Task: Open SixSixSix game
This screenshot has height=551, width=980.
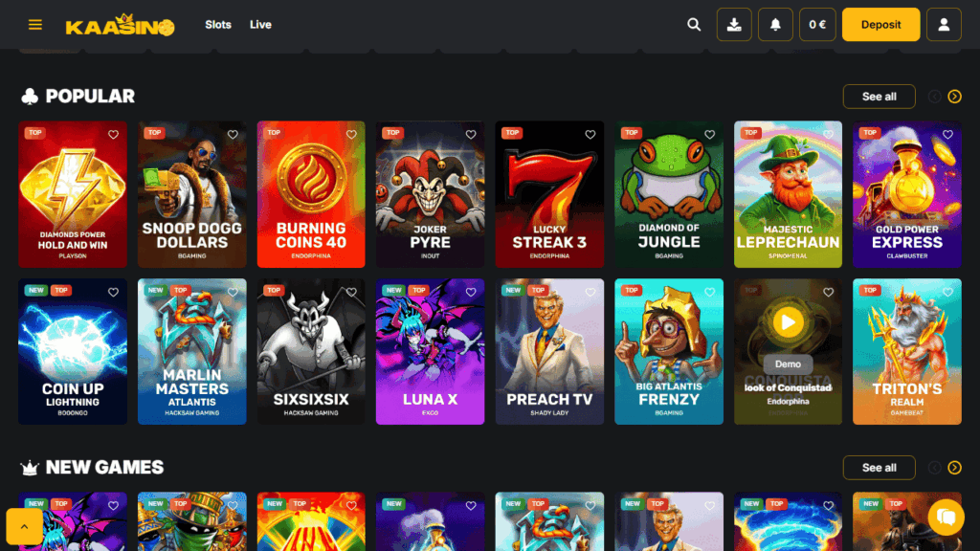Action: click(x=311, y=352)
